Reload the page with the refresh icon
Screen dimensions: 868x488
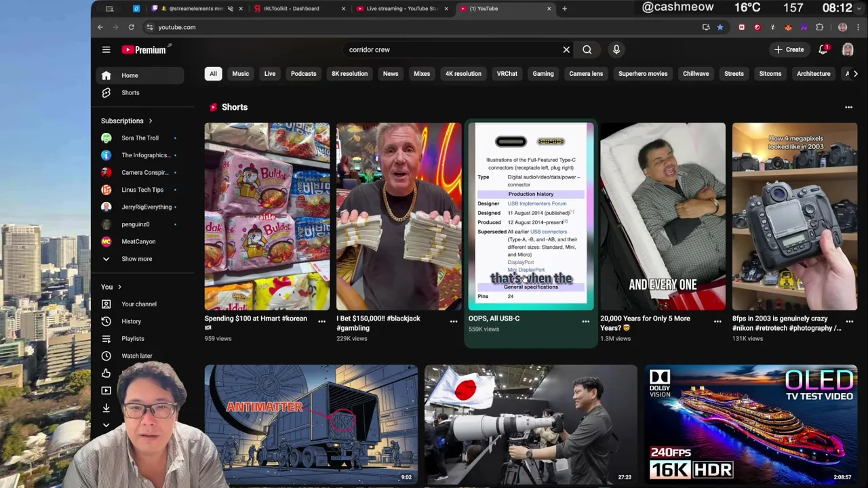tap(131, 27)
